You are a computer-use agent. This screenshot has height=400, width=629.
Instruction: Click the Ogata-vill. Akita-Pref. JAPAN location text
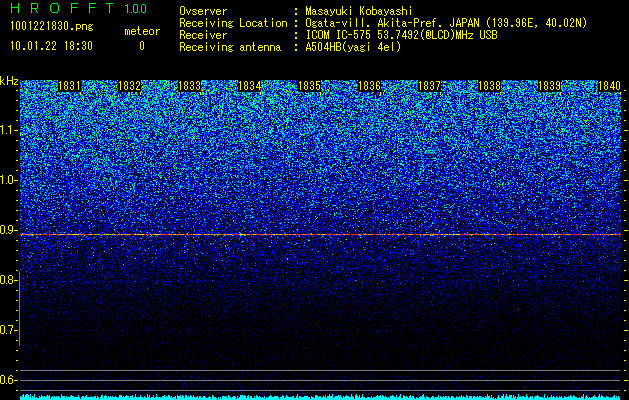click(x=446, y=23)
